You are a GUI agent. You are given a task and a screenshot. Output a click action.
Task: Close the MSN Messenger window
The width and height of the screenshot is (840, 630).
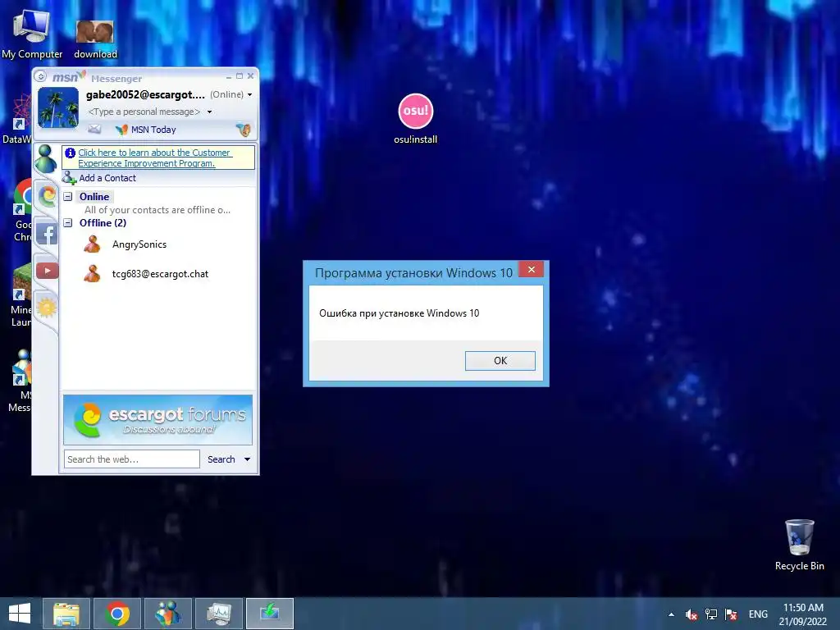tap(250, 76)
